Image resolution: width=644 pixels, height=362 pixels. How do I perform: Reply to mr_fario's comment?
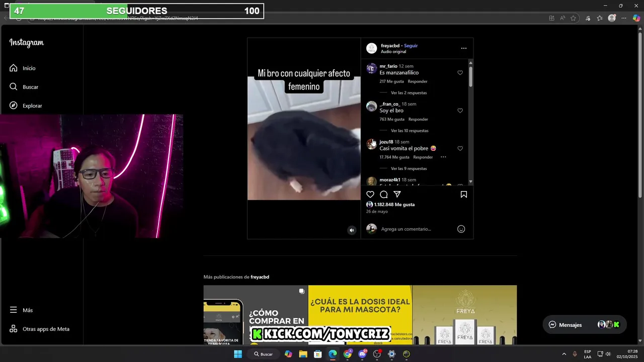pos(418,81)
